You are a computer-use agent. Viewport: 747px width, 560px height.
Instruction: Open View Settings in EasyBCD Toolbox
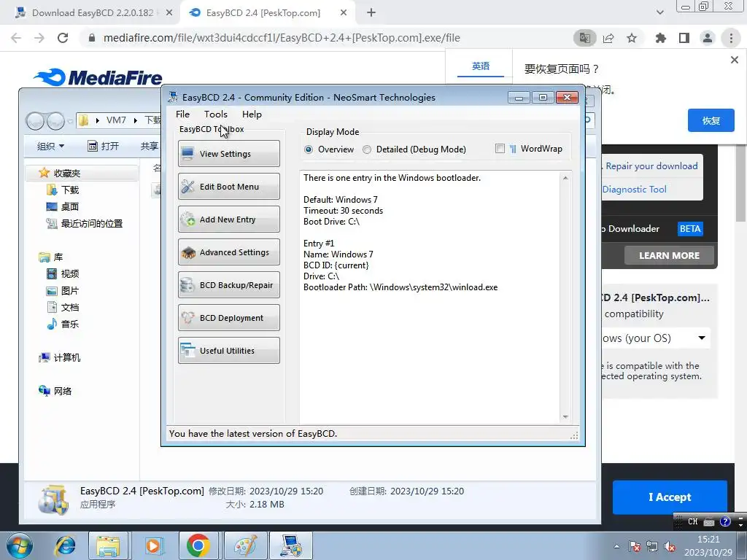[228, 153]
